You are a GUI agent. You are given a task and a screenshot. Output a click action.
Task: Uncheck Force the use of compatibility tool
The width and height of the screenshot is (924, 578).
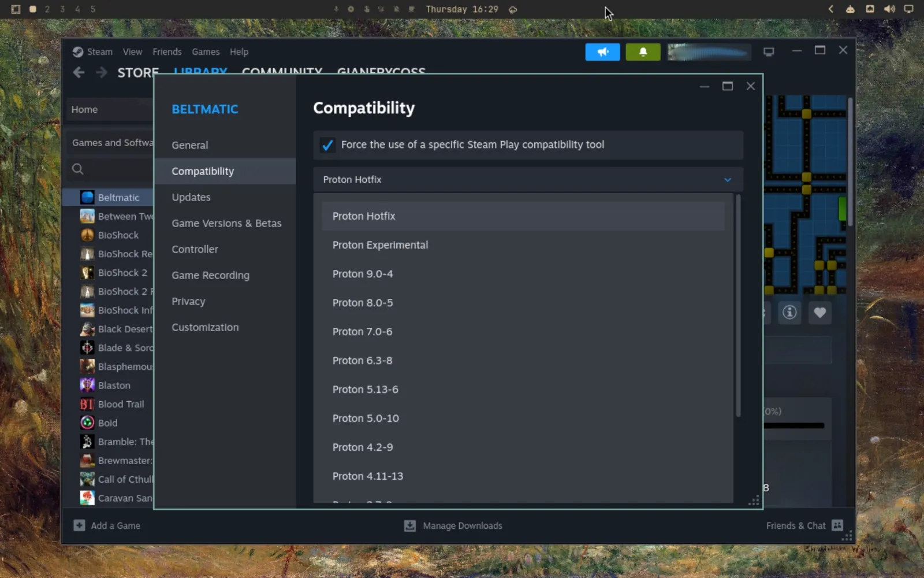click(x=327, y=145)
